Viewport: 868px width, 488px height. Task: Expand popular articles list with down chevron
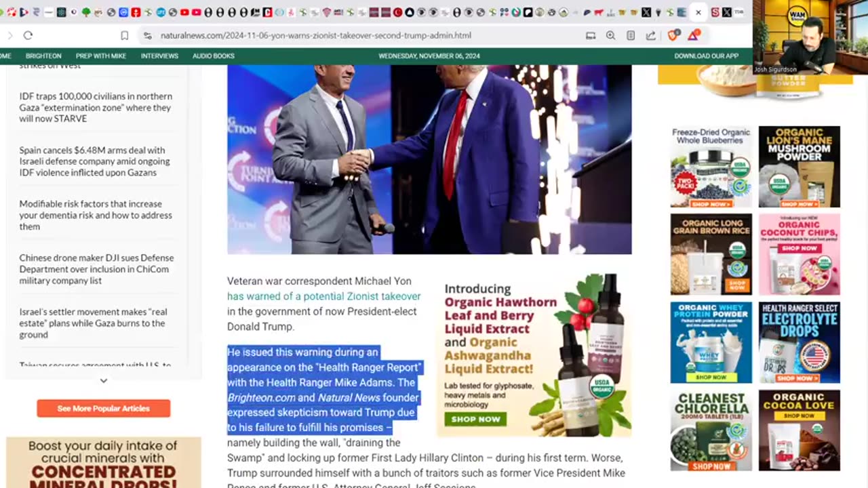103,380
